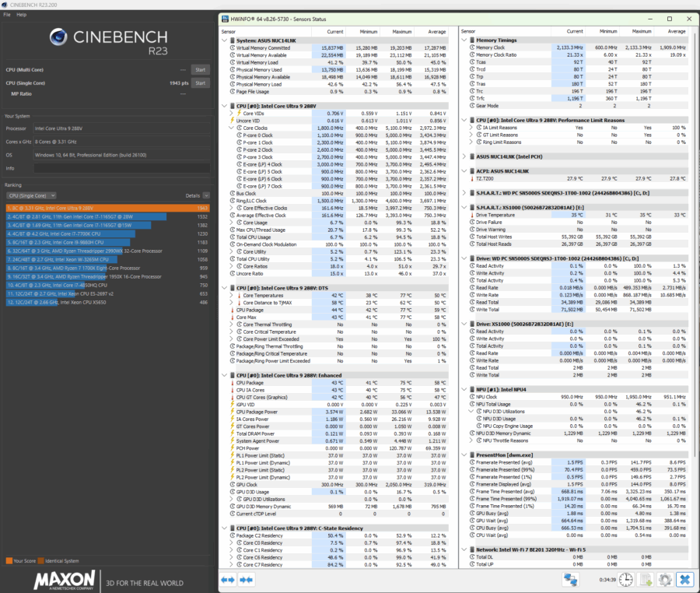This screenshot has height=593, width=700.
Task: Click the Maximum column header in left pane
Action: tap(397, 32)
